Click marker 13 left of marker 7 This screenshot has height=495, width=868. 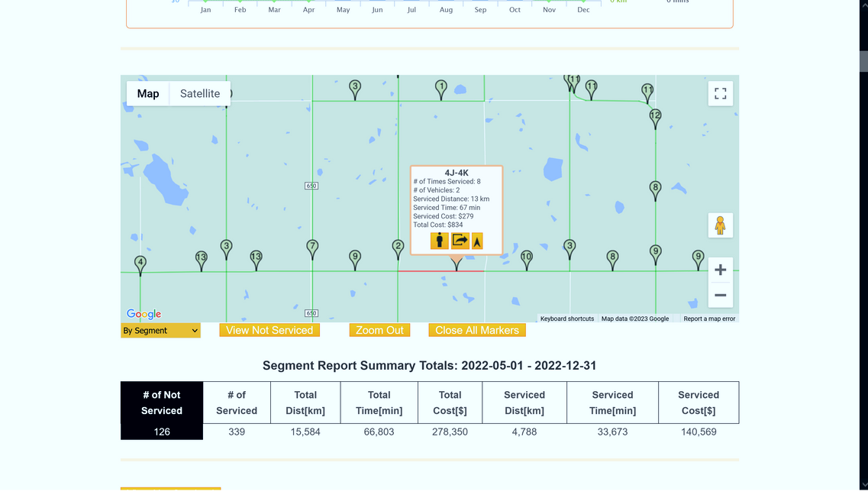[256, 260]
